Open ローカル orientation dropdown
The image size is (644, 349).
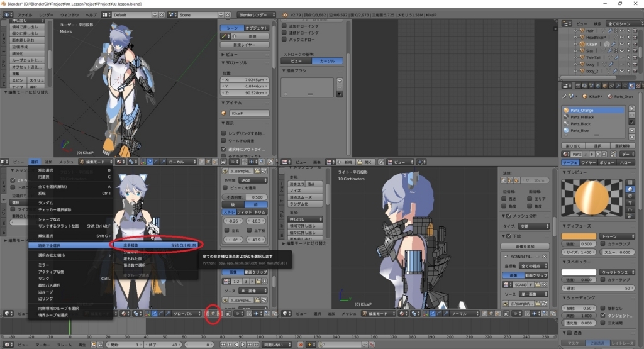[x=183, y=162]
